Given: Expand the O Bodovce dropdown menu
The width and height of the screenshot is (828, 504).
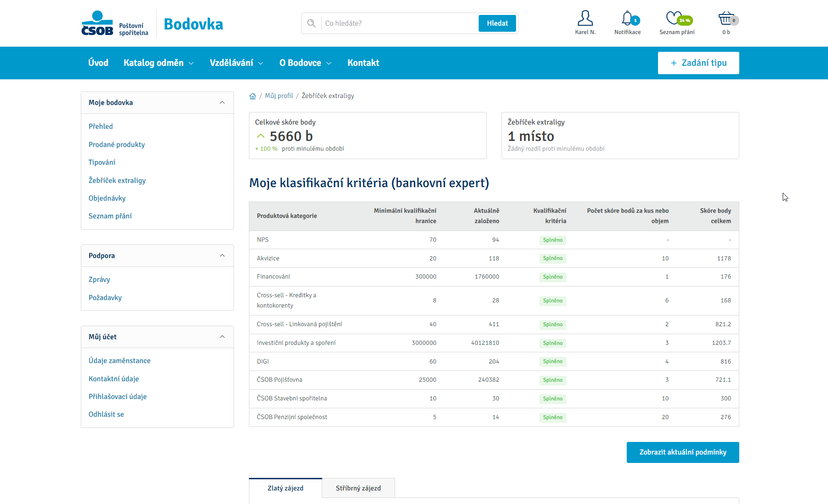Looking at the screenshot, I should (x=305, y=63).
